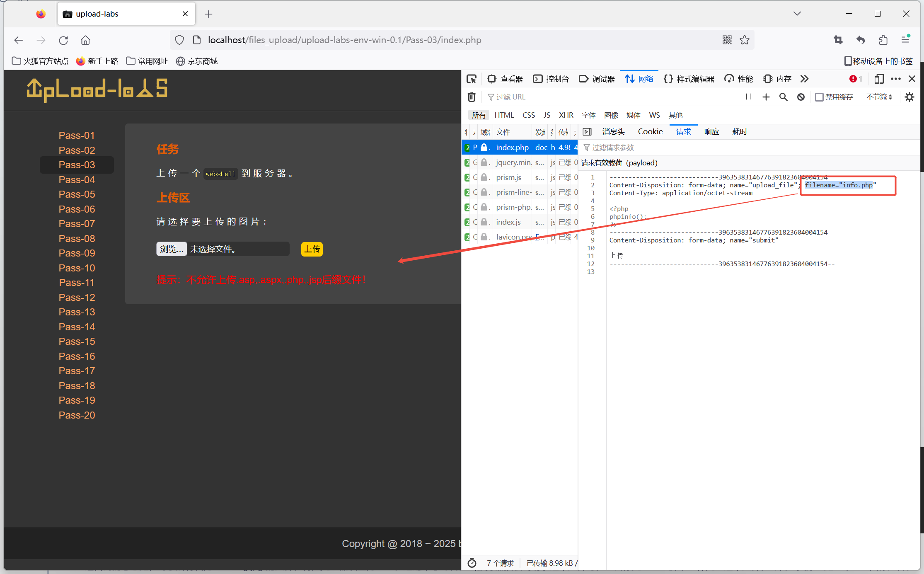Screen dimensions: 924x574
Task: Clear network log with trash icon
Action: 472,97
